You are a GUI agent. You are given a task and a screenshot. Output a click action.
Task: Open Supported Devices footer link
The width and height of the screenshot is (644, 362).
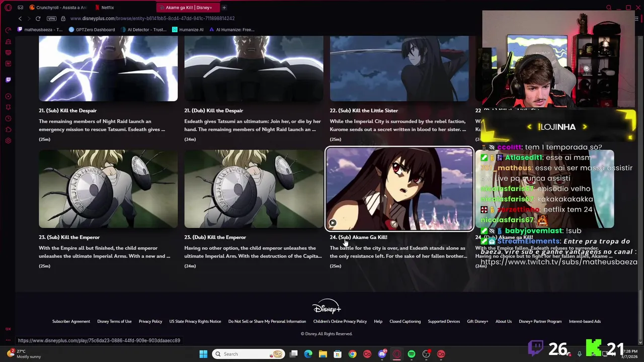click(x=444, y=322)
